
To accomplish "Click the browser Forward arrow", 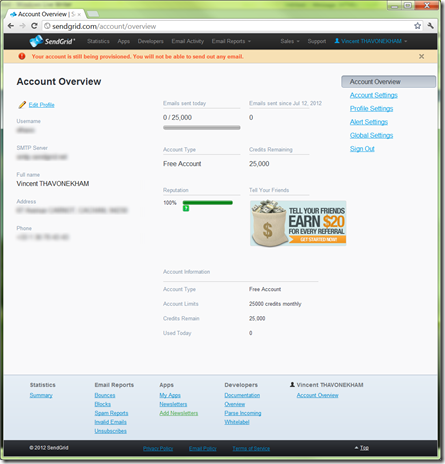I will coord(22,26).
